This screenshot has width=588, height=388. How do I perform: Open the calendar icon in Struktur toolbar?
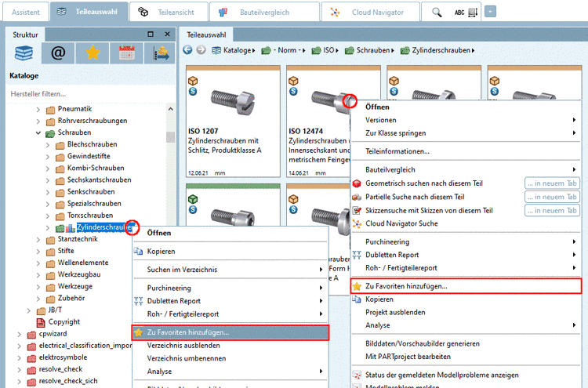point(126,53)
